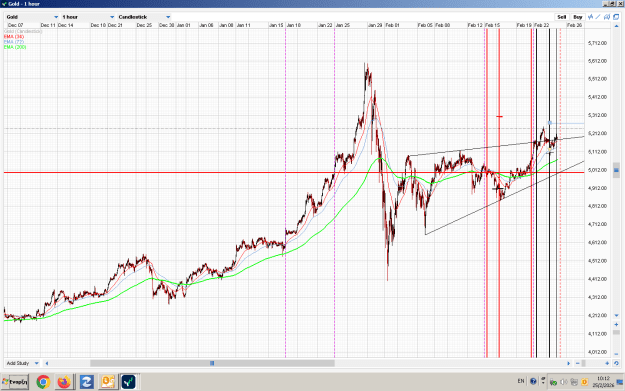Click the scroll chart right arrow
The image size is (625, 391).
click(569, 363)
